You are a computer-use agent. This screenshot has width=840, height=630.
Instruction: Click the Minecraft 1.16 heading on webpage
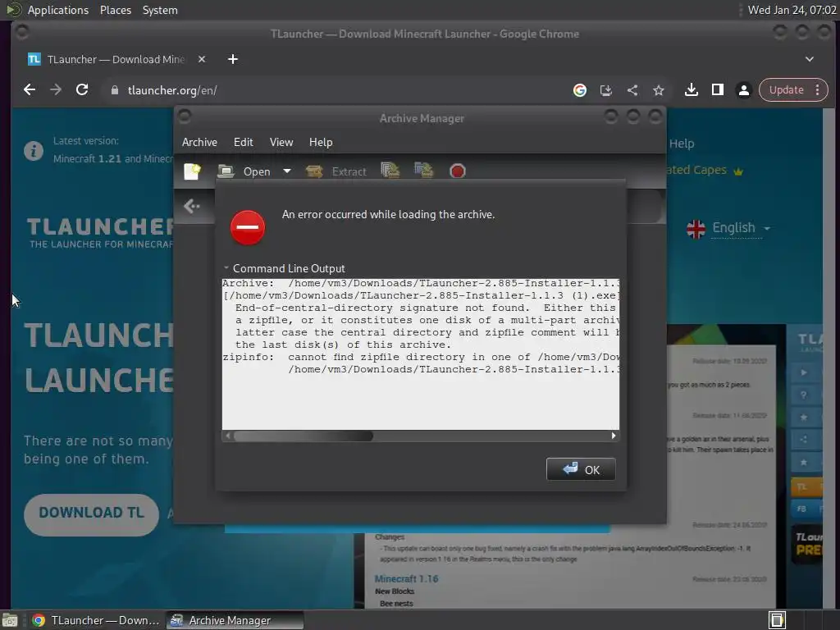[406, 579]
